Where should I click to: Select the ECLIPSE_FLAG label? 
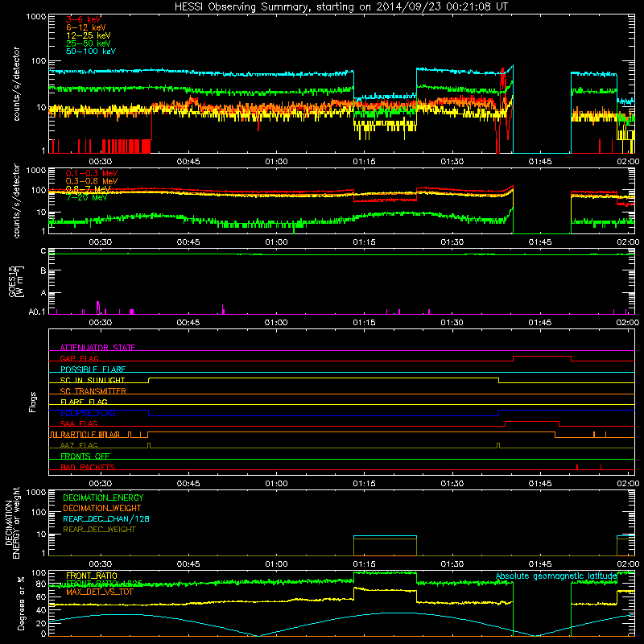(x=88, y=413)
